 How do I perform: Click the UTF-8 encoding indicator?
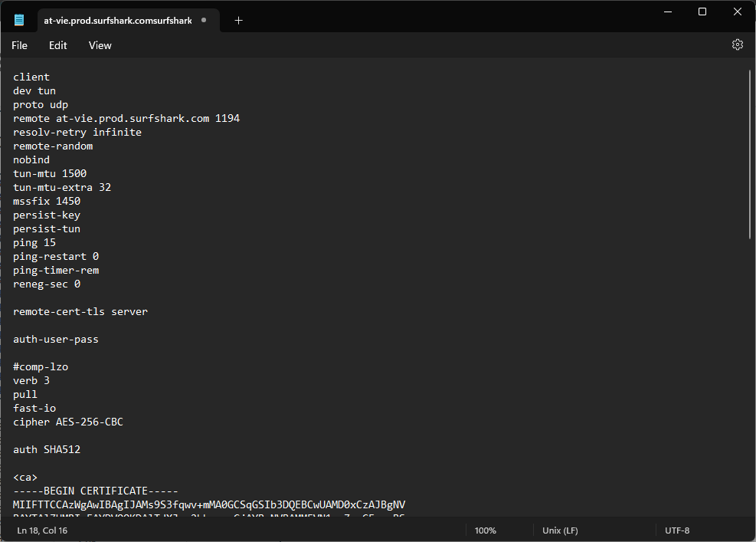click(x=677, y=531)
